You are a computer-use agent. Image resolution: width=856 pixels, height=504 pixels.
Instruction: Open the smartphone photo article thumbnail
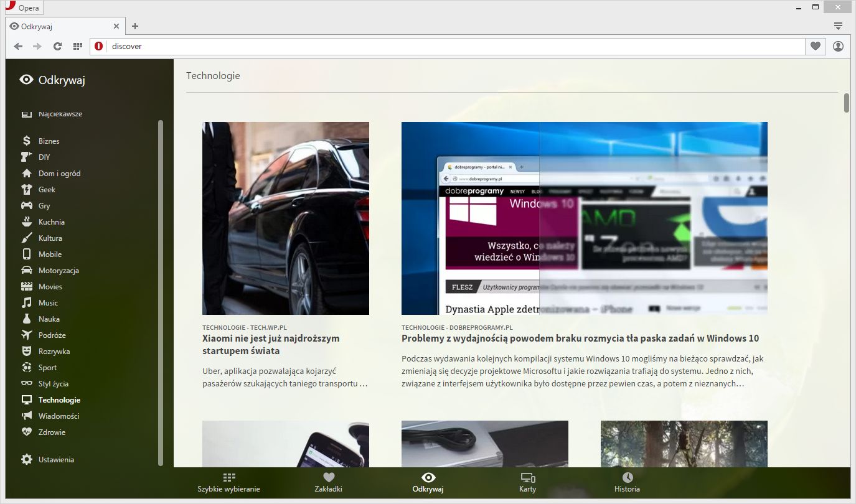click(286, 444)
